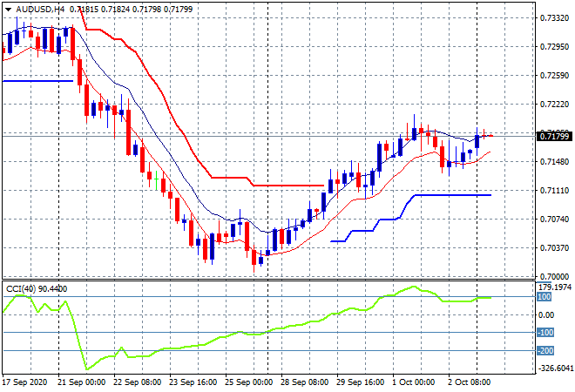Image resolution: width=575 pixels, height=392 pixels.
Task: Click the 2 Oct 08:00 time label
Action: (469, 382)
